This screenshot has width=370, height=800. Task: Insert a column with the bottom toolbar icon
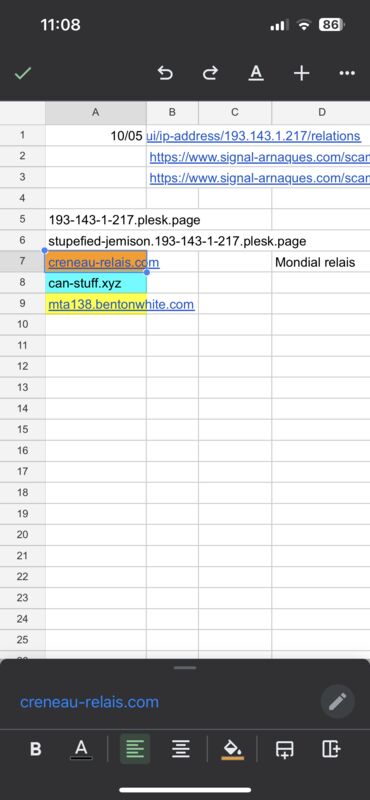pos(331,749)
